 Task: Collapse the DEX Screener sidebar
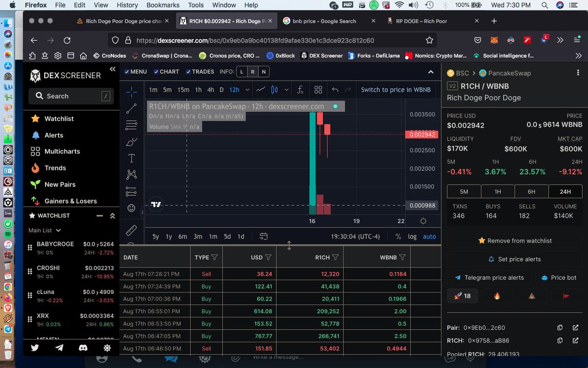pyautogui.click(x=112, y=69)
